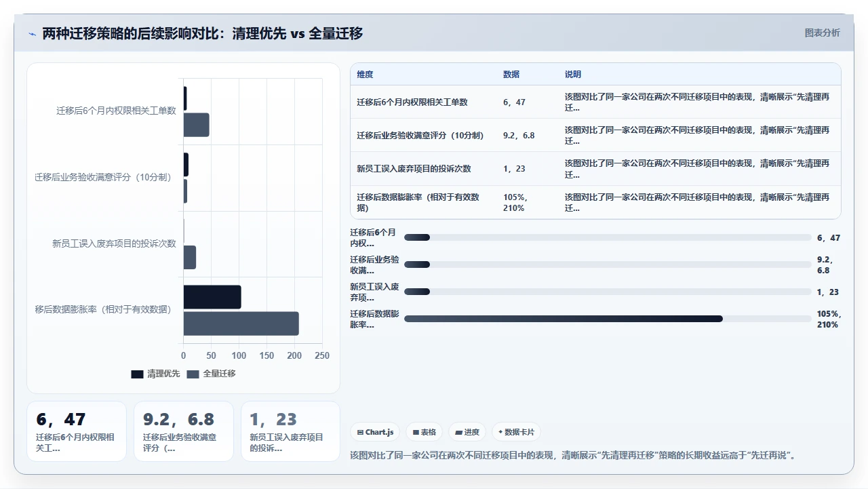This screenshot has width=868, height=489.
Task: Select table row 迁移后6个月内权限相关工单数
Action: click(595, 102)
